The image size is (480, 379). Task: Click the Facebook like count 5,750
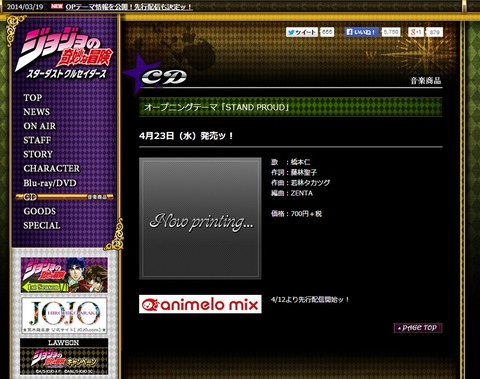pyautogui.click(x=391, y=32)
